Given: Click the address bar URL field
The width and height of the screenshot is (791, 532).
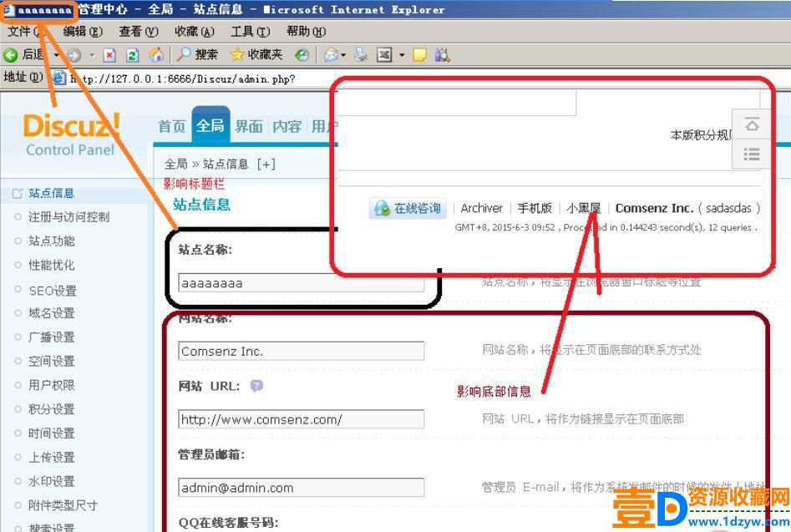Looking at the screenshot, I should (202, 79).
